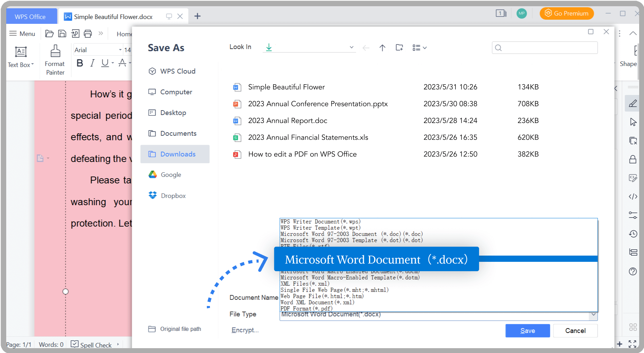This screenshot has height=353, width=644.
Task: Select the Format Painter tool
Action: (55, 59)
